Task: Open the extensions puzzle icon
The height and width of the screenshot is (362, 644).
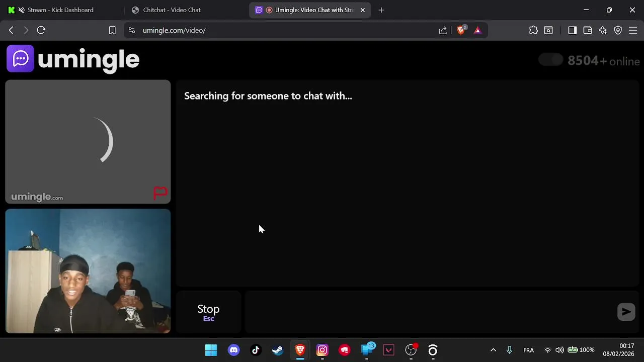Action: [x=533, y=30]
